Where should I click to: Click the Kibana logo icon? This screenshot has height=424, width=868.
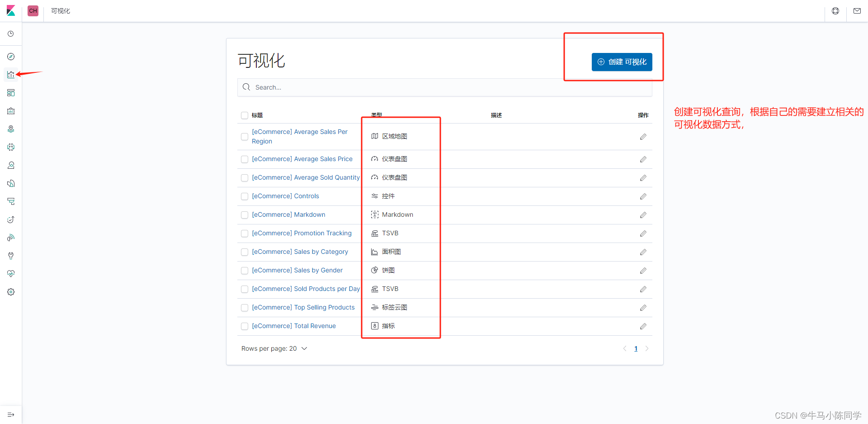pyautogui.click(x=11, y=11)
